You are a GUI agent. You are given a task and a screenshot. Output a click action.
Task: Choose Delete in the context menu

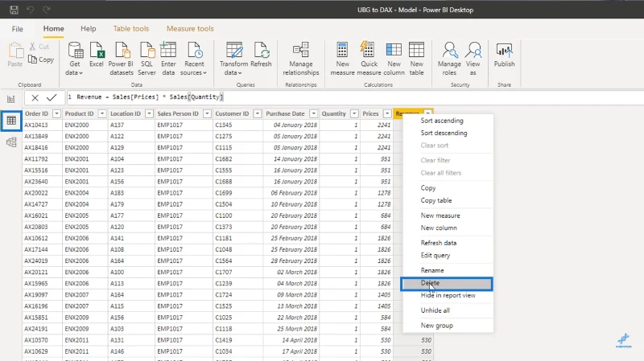[x=447, y=284]
